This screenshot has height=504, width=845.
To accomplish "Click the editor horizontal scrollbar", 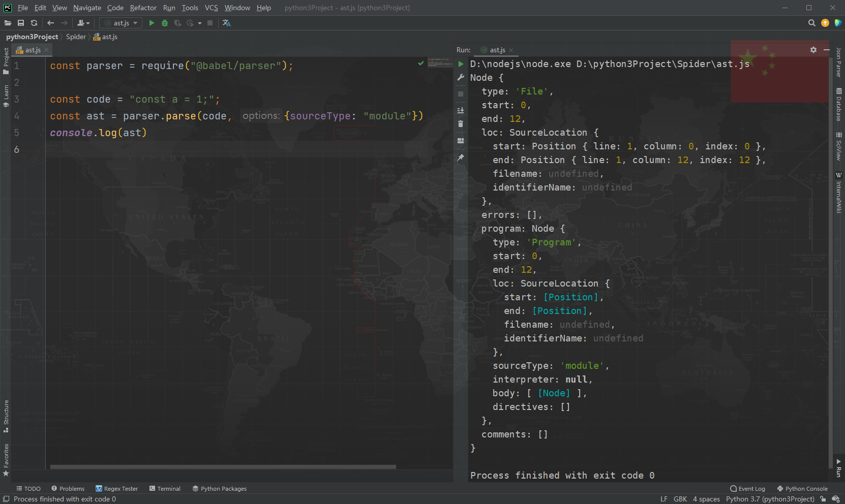I will click(x=223, y=466).
